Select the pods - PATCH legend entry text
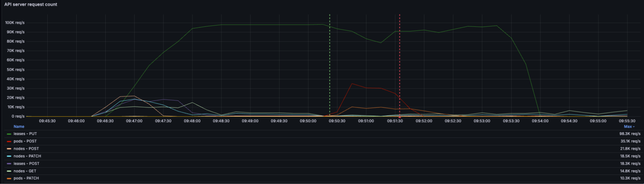644x184 pixels. click(26, 179)
